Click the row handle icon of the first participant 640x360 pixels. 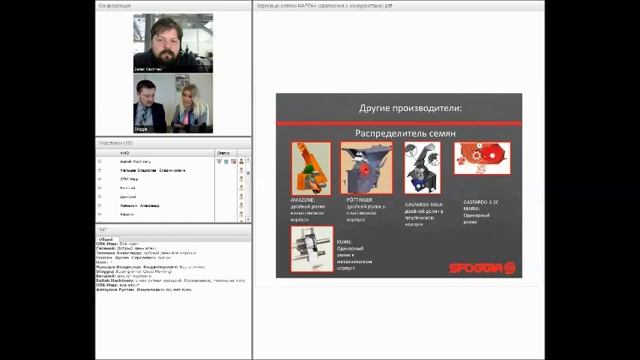(x=100, y=162)
